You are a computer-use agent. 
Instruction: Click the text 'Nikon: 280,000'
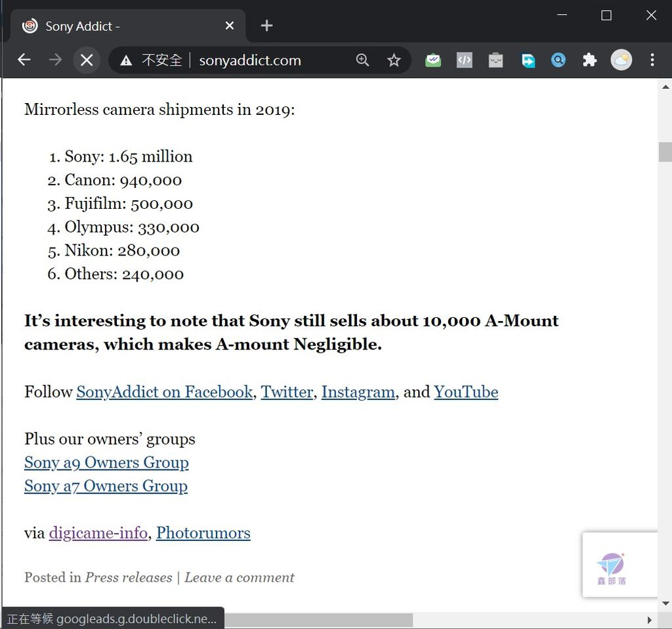pyautogui.click(x=122, y=250)
